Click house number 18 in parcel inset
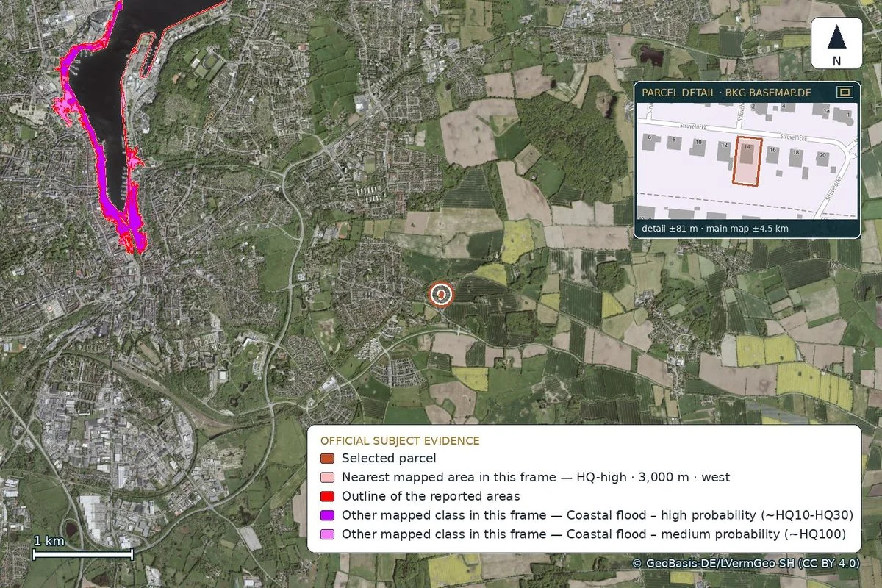This screenshot has width=882, height=588. (x=796, y=152)
